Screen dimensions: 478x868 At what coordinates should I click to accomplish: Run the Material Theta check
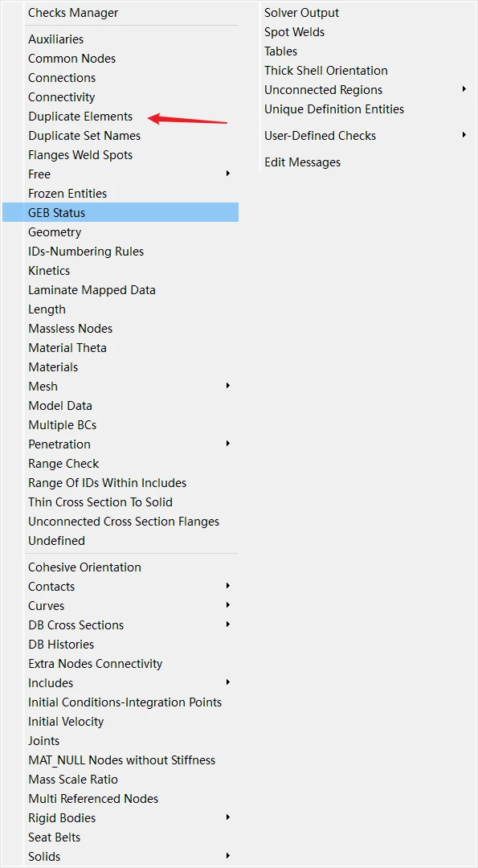pos(67,348)
